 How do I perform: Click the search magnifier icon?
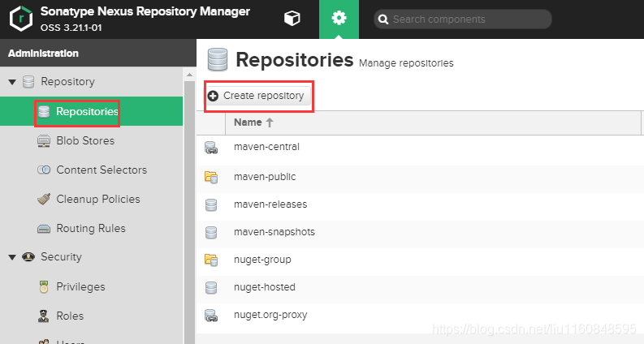click(383, 19)
